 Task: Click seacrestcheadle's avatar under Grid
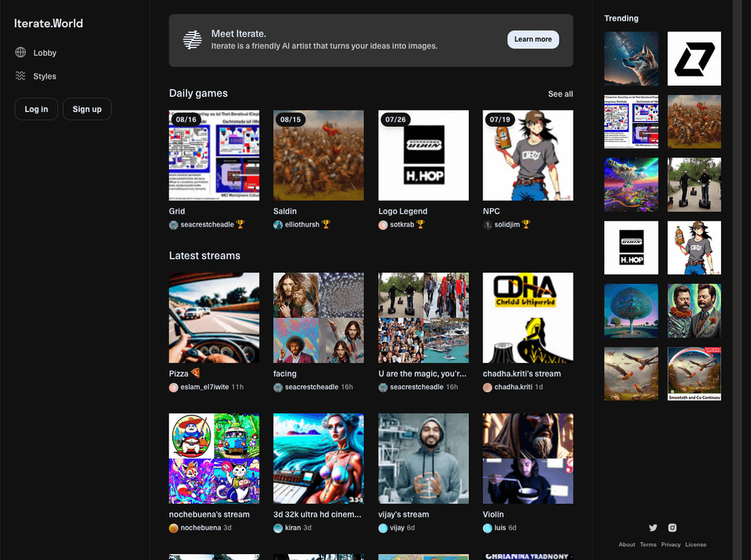[x=173, y=225]
